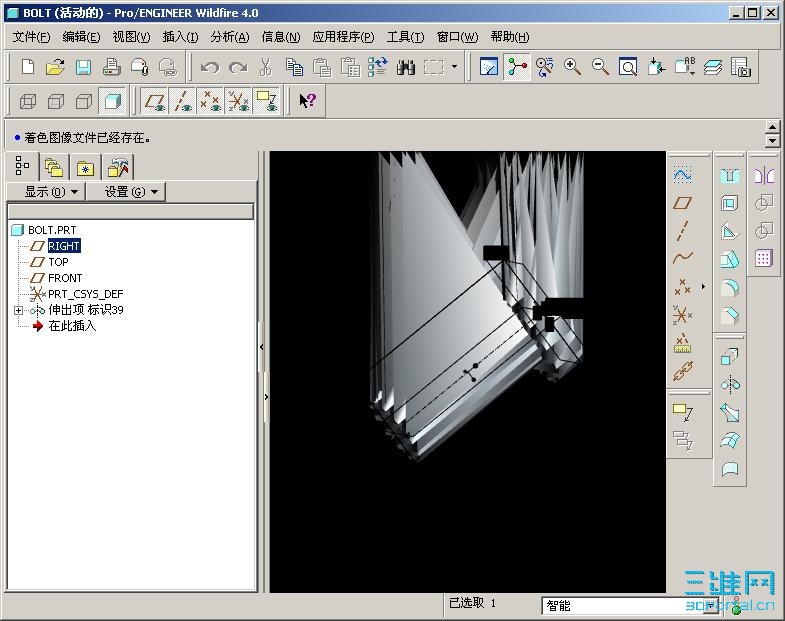Click the Mirror tool icon
The width and height of the screenshot is (785, 621).
[x=764, y=175]
